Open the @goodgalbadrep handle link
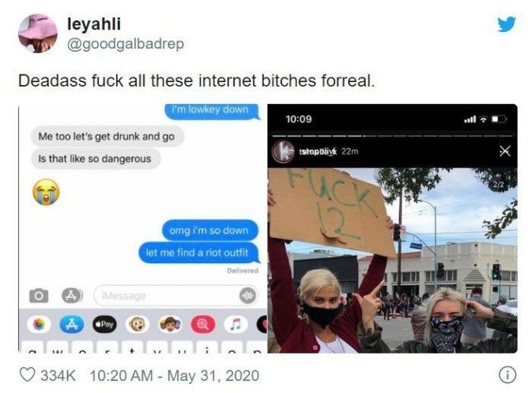 125,44
